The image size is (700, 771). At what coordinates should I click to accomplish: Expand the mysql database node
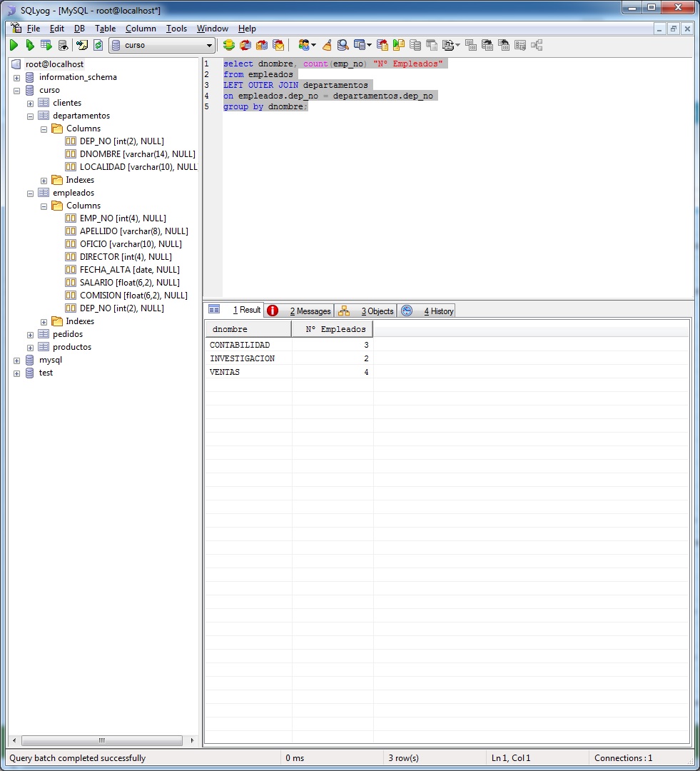[16, 361]
